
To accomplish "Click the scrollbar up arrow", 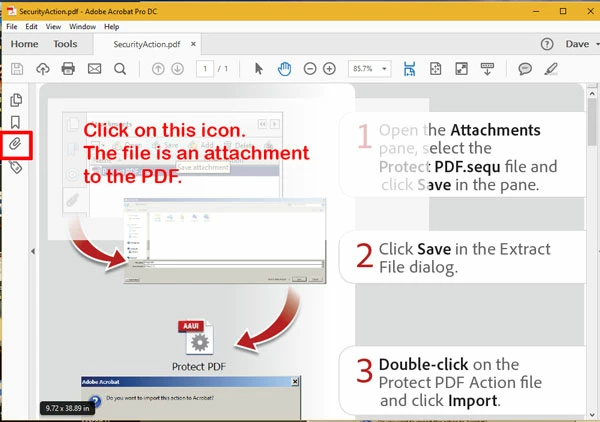I will [592, 93].
